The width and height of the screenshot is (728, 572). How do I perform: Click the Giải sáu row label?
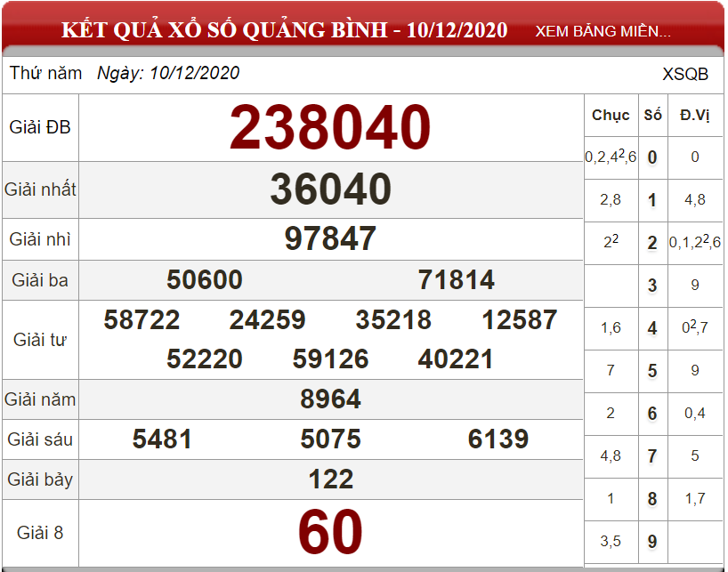click(x=40, y=439)
